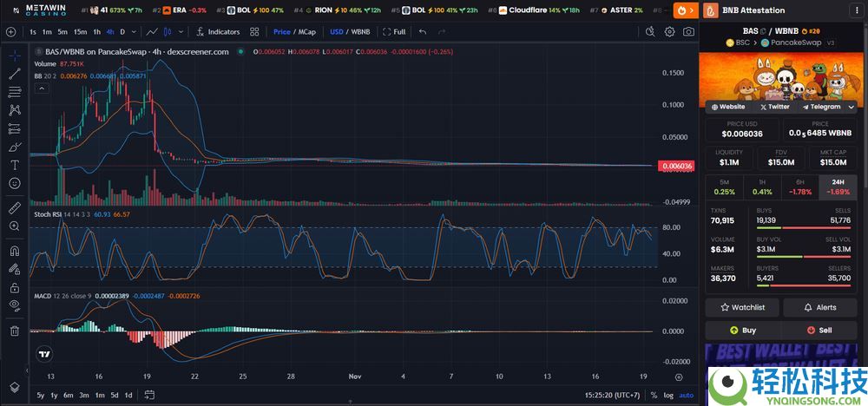This screenshot has height=406, width=868.
Task: Add pair to Watchlist
Action: [741, 307]
